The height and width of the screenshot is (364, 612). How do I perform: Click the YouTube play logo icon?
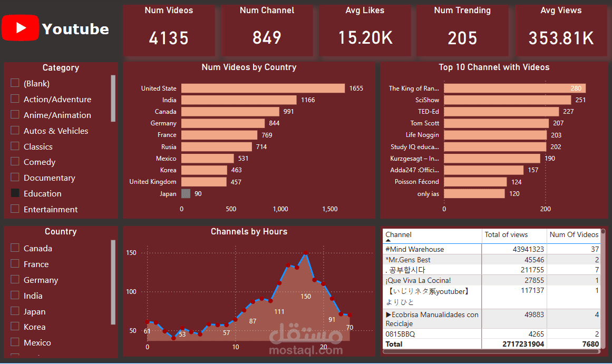pyautogui.click(x=21, y=28)
